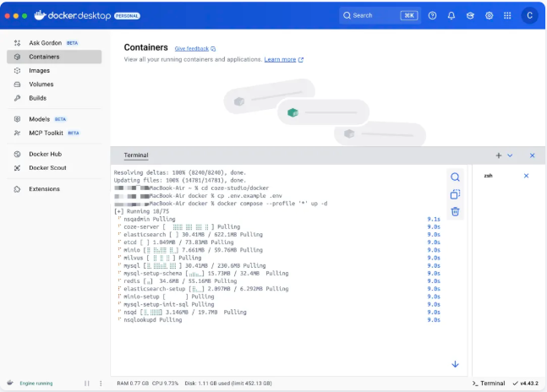Pause Docker engine from status bar
This screenshot has height=392, width=547.
click(86, 383)
